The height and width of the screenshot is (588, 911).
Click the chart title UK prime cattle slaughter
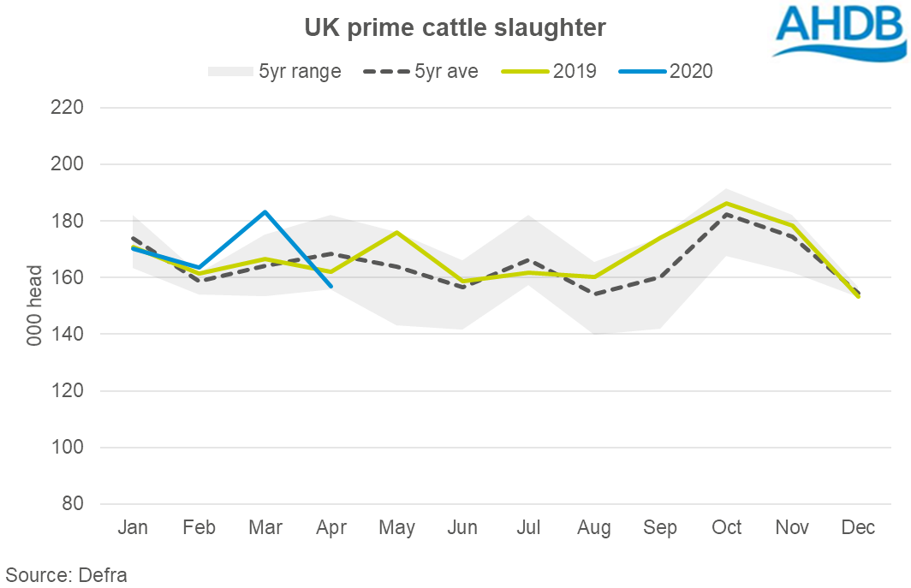[x=455, y=28]
